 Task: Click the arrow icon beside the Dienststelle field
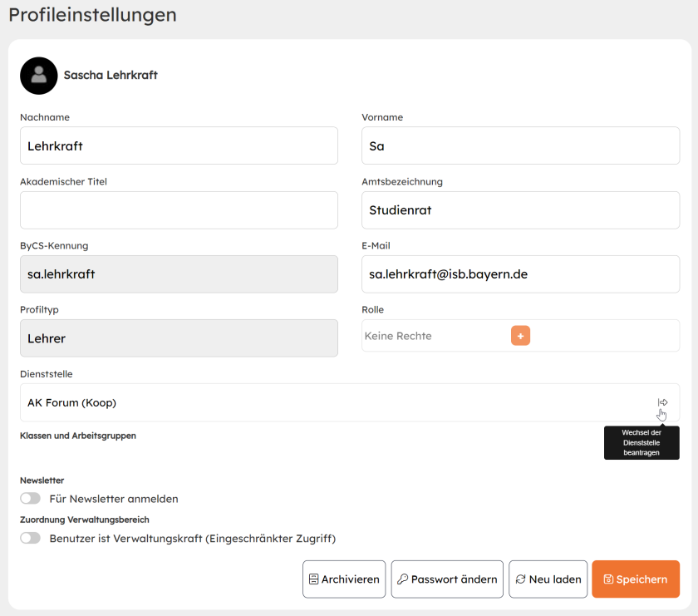coord(662,402)
